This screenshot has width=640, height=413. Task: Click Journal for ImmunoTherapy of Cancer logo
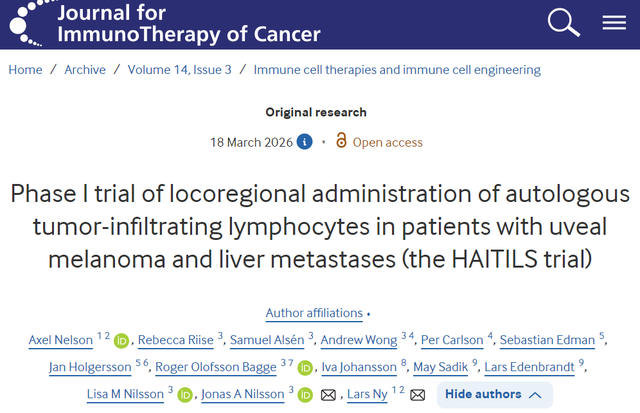click(162, 24)
